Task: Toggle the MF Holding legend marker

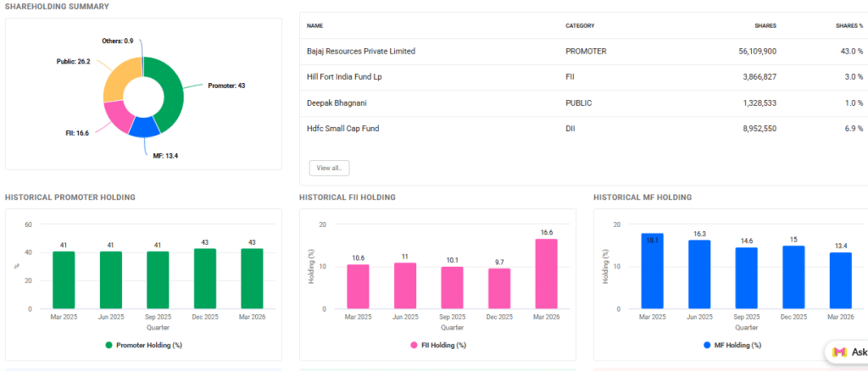Action: point(707,345)
